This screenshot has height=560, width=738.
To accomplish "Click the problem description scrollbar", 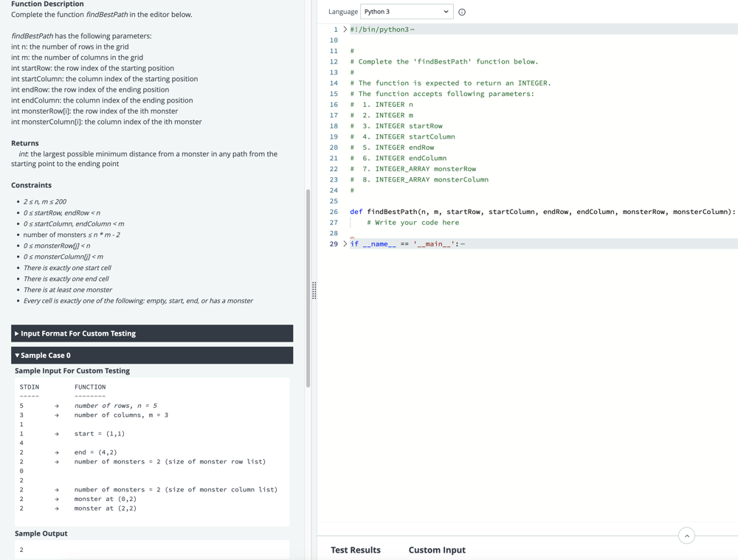I will pos(308,288).
